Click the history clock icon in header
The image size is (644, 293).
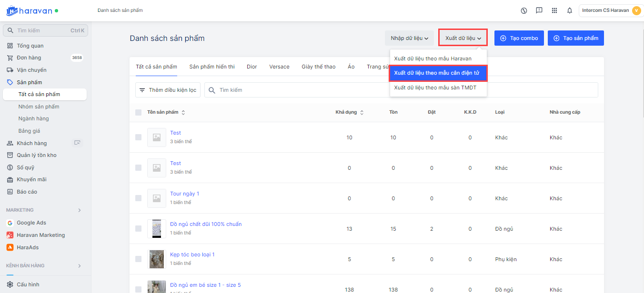(x=524, y=10)
